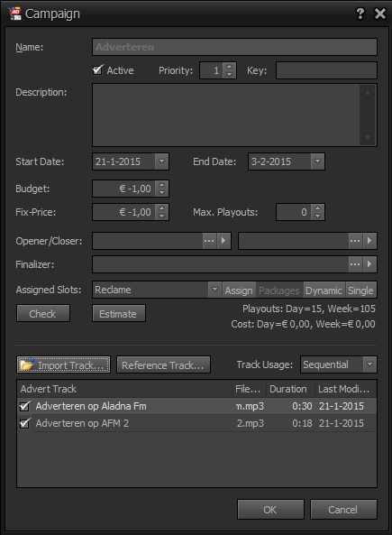
Task: Click the Reference Track button
Action: coord(163,365)
